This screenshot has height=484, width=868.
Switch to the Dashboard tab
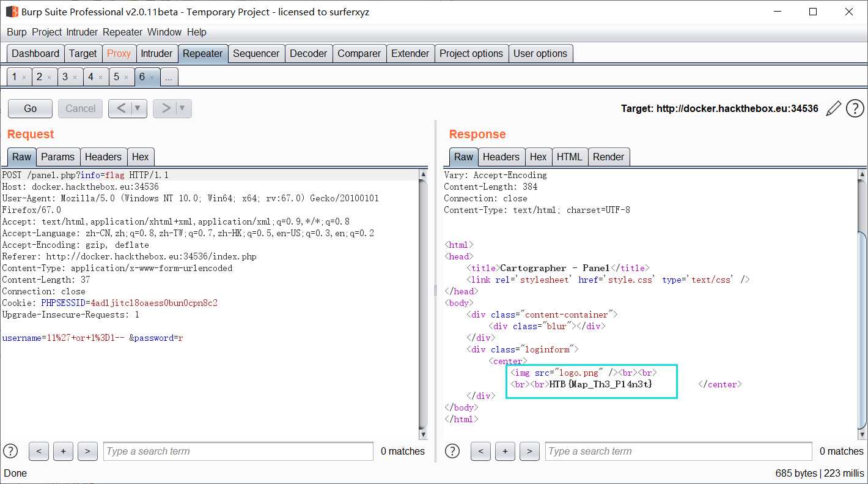coord(35,53)
